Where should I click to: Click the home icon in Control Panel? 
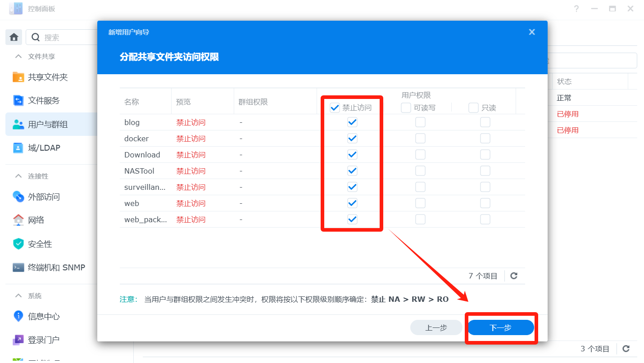coord(14,37)
